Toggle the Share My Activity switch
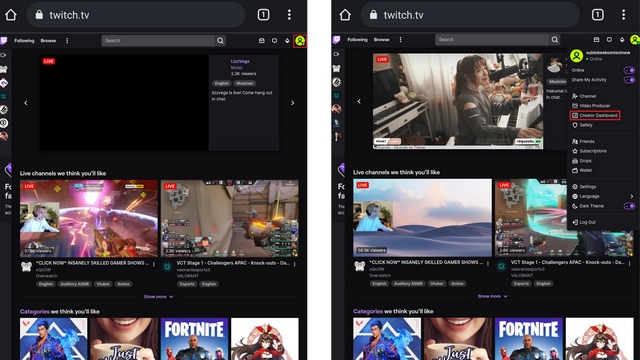The image size is (640, 360). 629,80
